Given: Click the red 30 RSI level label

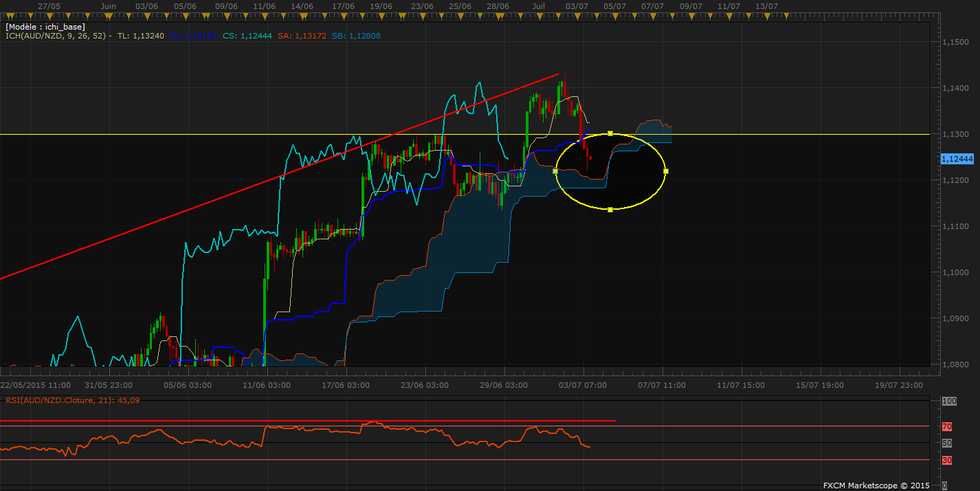Looking at the screenshot, I should point(947,459).
